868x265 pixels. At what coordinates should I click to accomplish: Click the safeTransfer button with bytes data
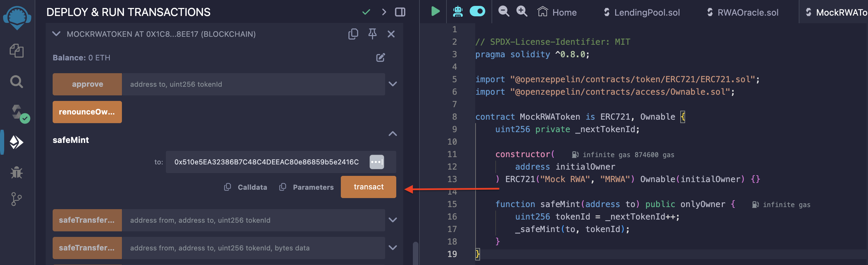(87, 248)
